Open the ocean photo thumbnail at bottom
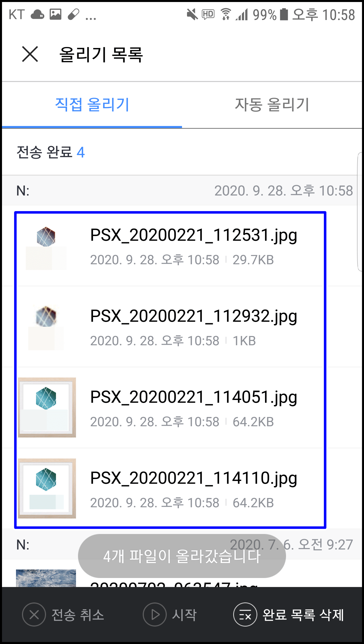364x644 pixels. pos(46,578)
